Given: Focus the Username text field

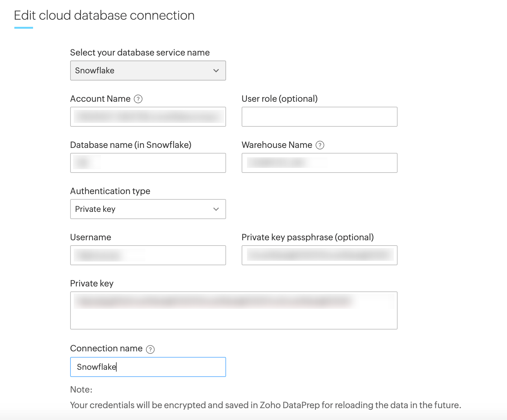Looking at the screenshot, I should coord(148,255).
